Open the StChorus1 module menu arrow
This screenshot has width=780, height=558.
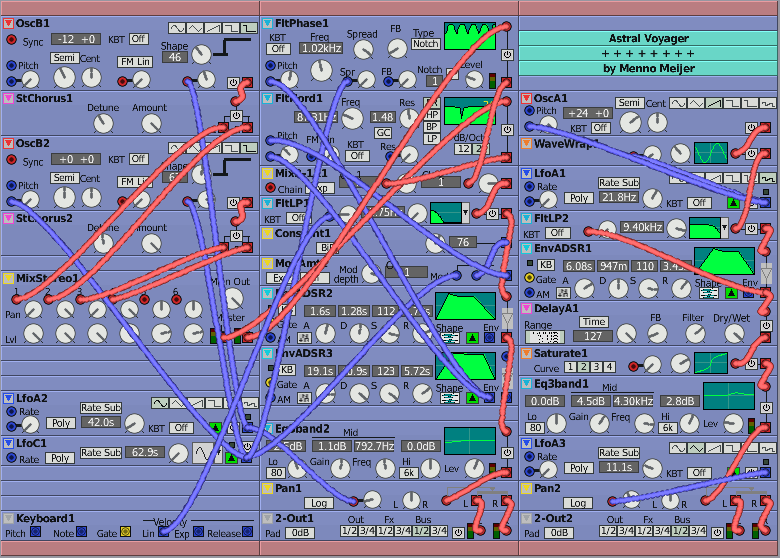[x=8, y=98]
